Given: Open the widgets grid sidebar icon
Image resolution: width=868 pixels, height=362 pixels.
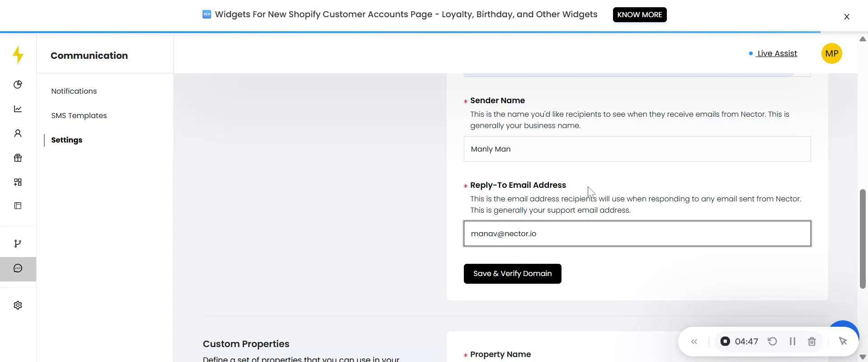Looking at the screenshot, I should (18, 182).
